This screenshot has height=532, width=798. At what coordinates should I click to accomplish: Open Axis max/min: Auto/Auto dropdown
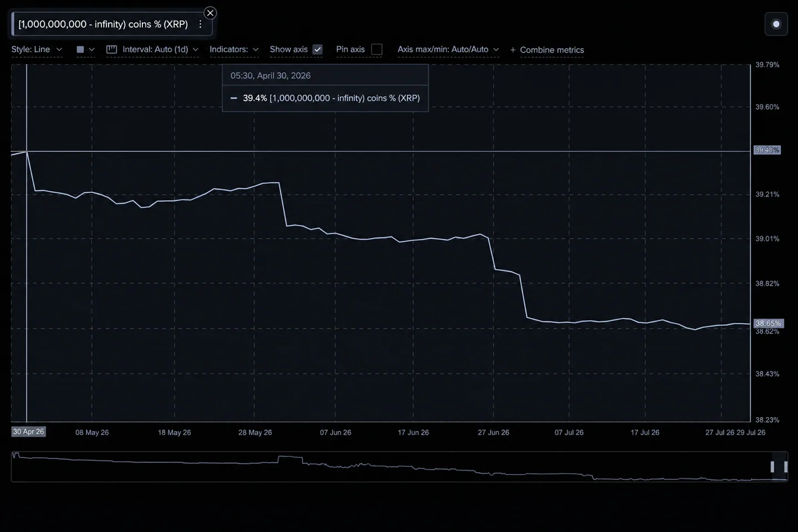(x=448, y=49)
